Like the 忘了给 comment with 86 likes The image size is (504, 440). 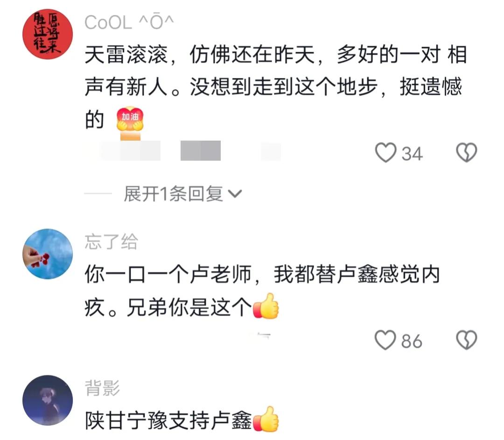tap(385, 340)
